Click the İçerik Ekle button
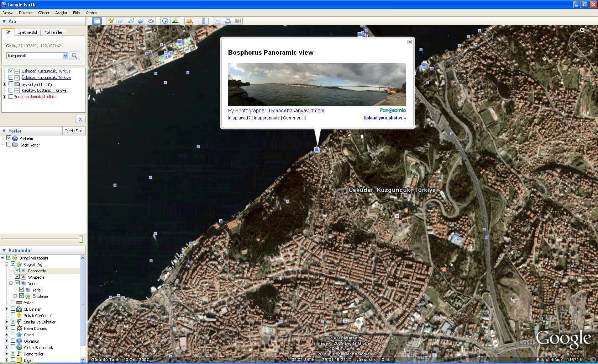The height and width of the screenshot is (364, 598). 74,131
